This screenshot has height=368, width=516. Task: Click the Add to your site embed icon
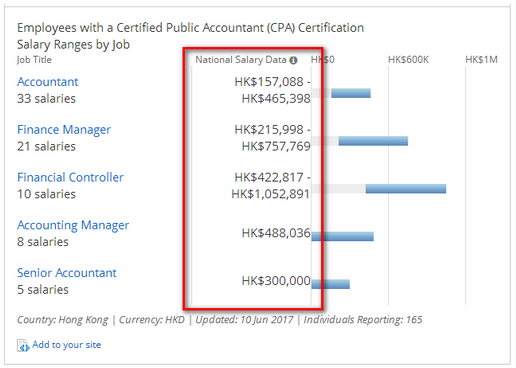23,346
